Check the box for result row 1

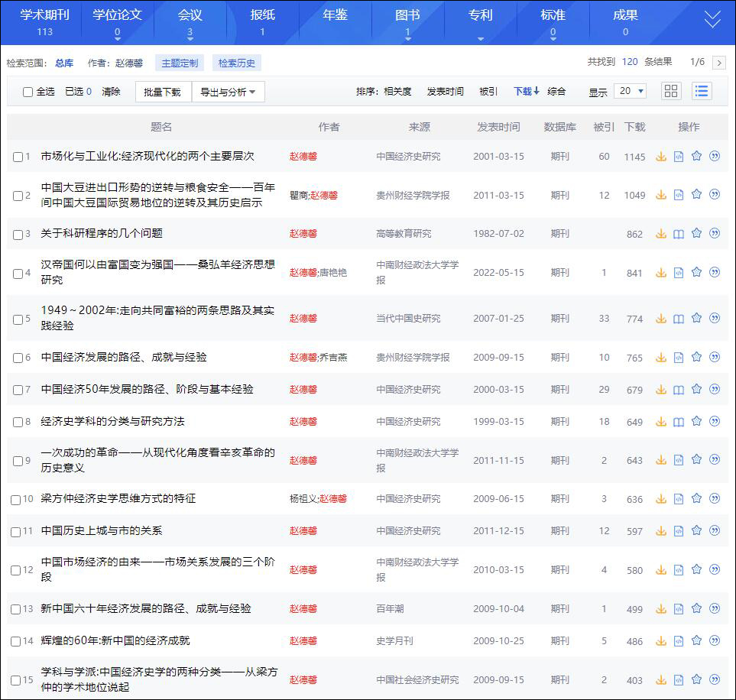tap(18, 157)
